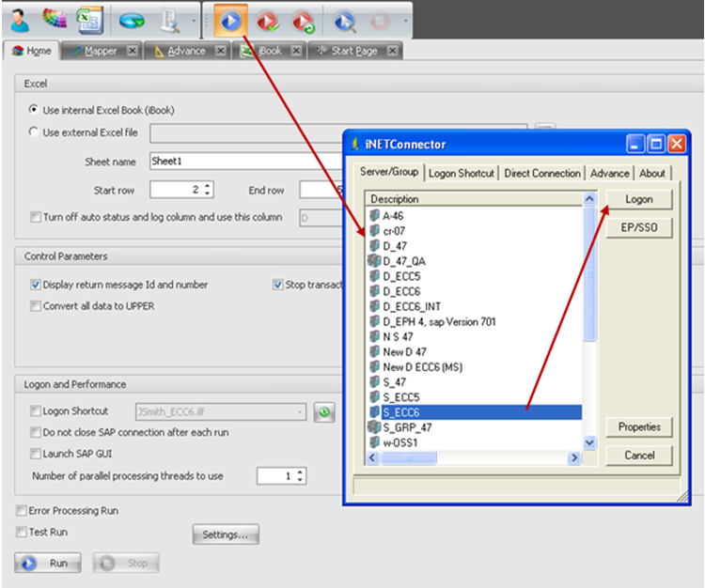Click the document with magnifier toolbar icon

tap(174, 20)
